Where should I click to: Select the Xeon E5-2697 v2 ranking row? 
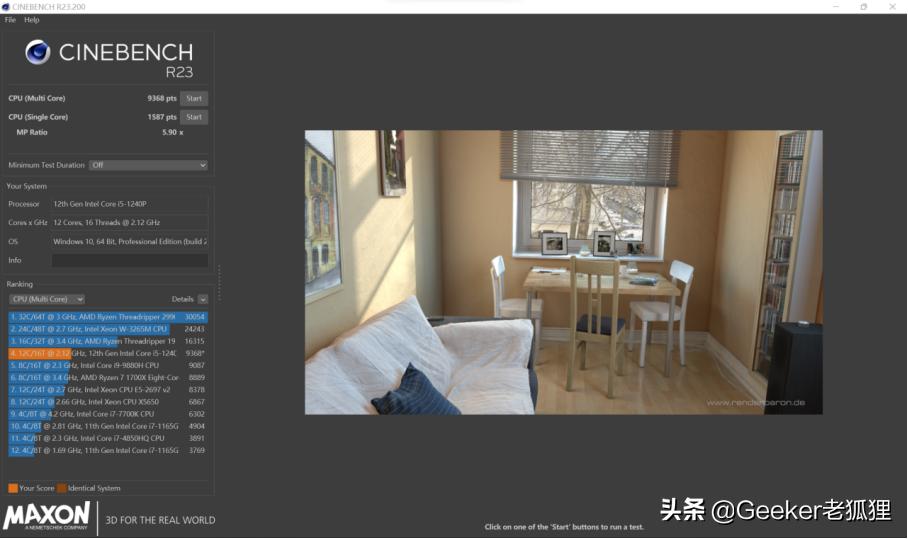[108, 390]
